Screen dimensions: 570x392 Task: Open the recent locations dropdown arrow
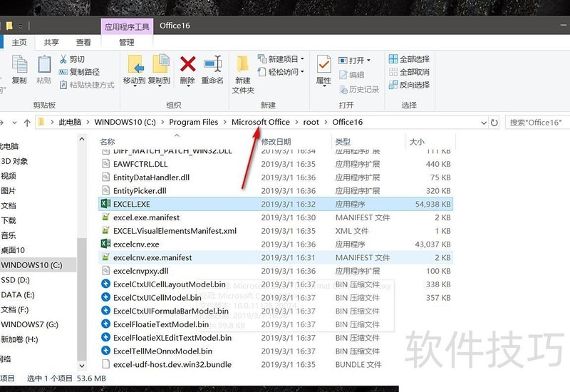click(14, 123)
